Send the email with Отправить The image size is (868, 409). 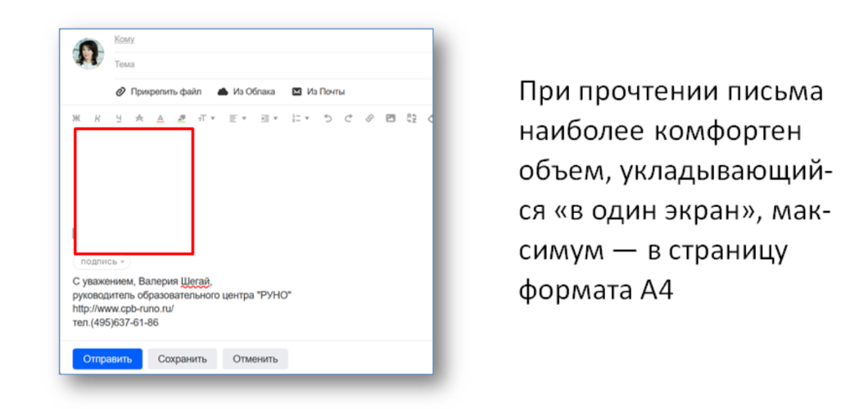pyautogui.click(x=107, y=358)
